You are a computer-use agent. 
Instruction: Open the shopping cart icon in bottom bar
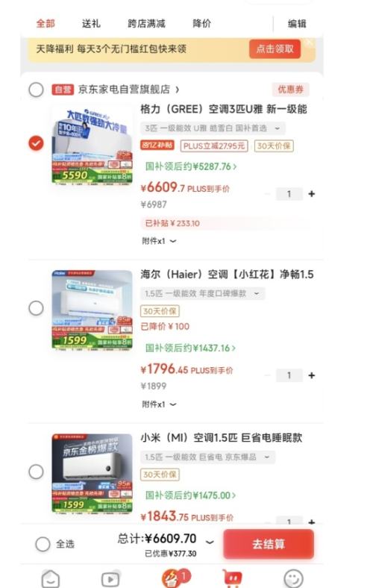[233, 579]
